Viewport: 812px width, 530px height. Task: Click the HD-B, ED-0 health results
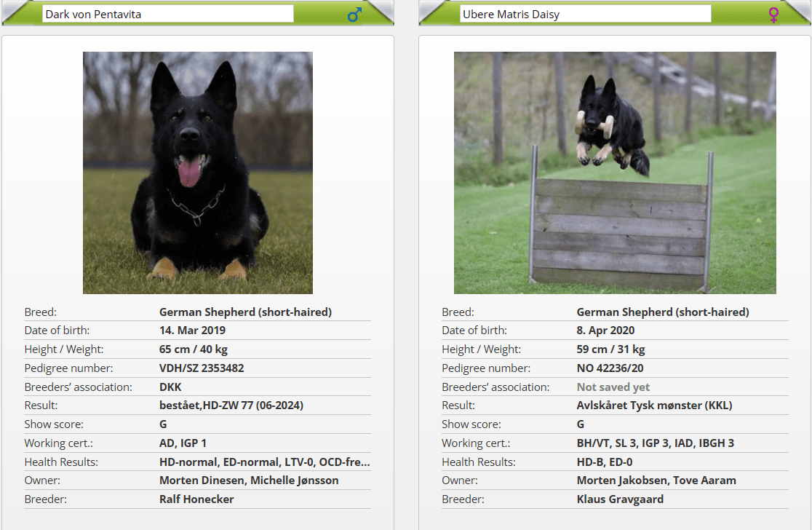[605, 462]
